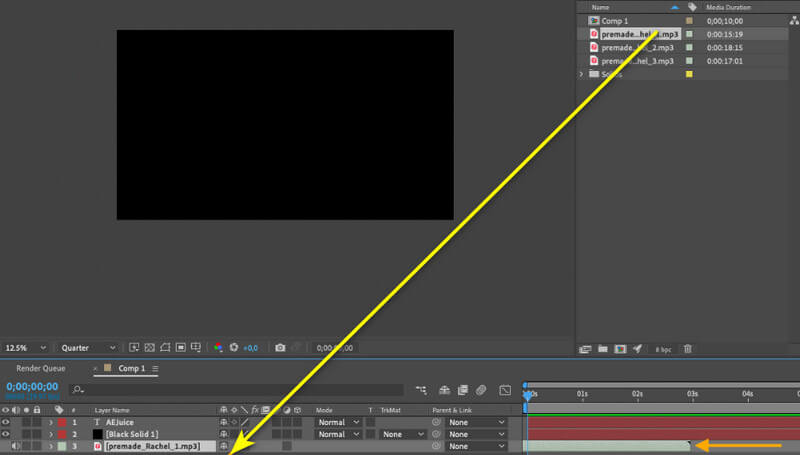
Task: Click the snapshot camera icon
Action: 280,348
